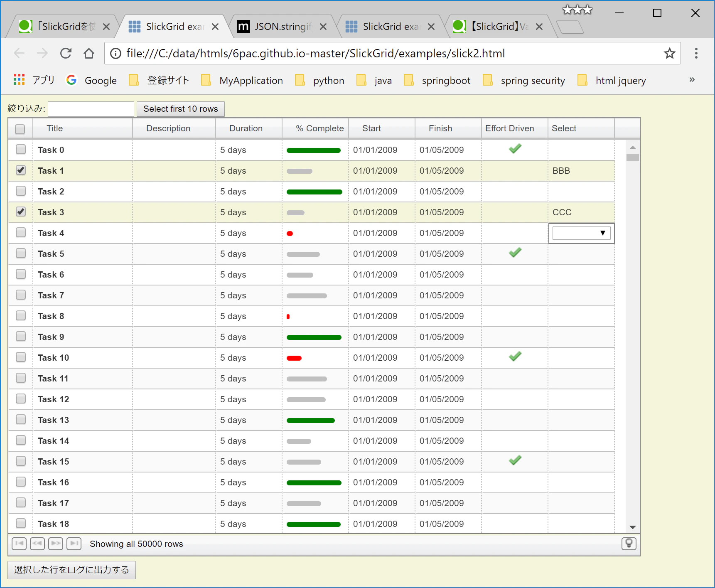
Task: Switch to the 「SlickGridを使 tab
Action: pos(61,27)
